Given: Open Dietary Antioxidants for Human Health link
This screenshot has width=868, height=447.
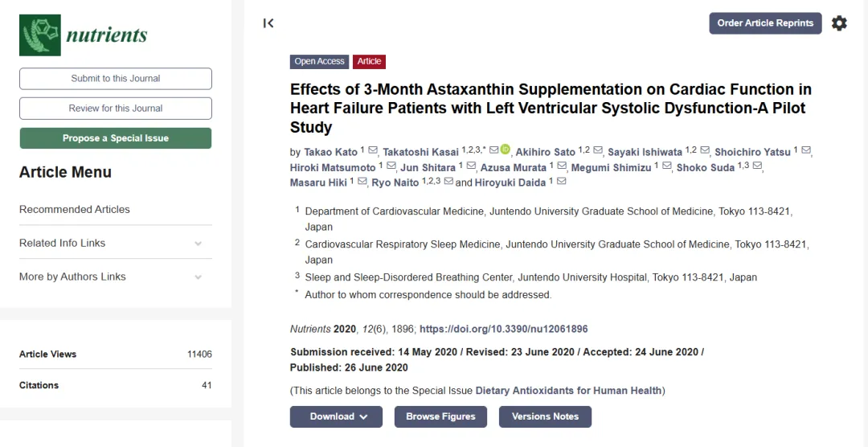Looking at the screenshot, I should tap(568, 391).
